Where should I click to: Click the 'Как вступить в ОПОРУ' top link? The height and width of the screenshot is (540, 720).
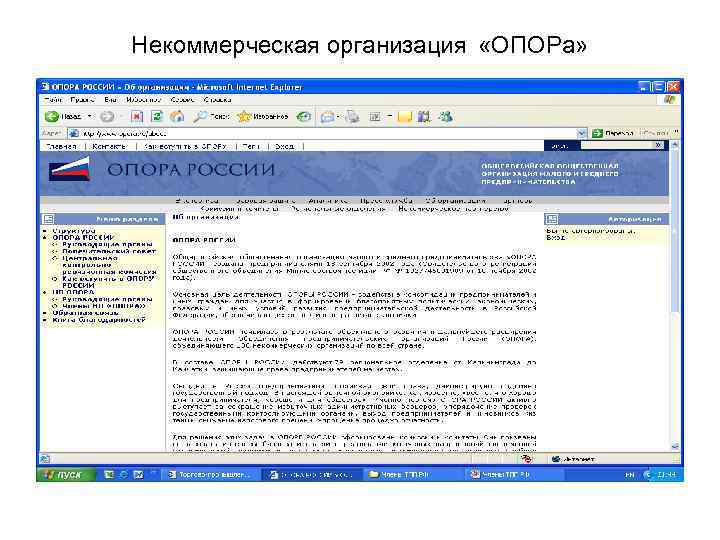tap(185, 146)
